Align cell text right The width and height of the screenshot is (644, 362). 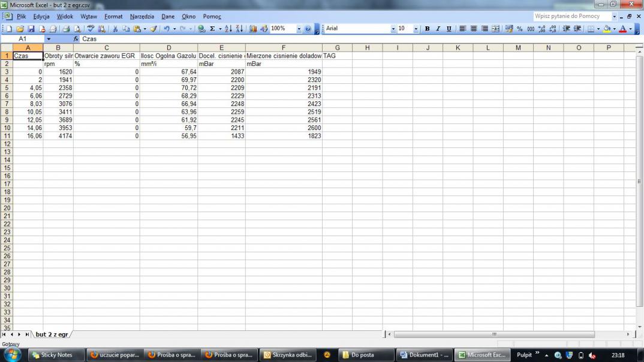(484, 29)
